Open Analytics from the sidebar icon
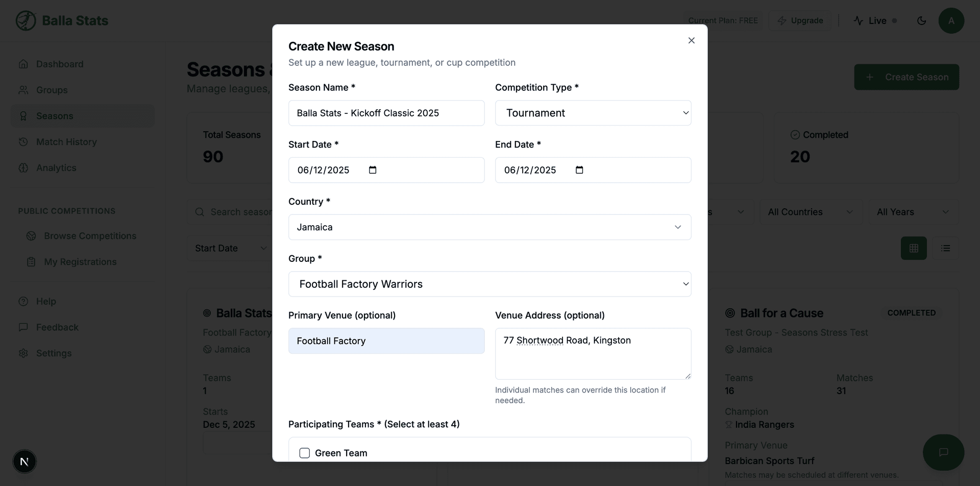Image resolution: width=980 pixels, height=486 pixels. coord(23,167)
